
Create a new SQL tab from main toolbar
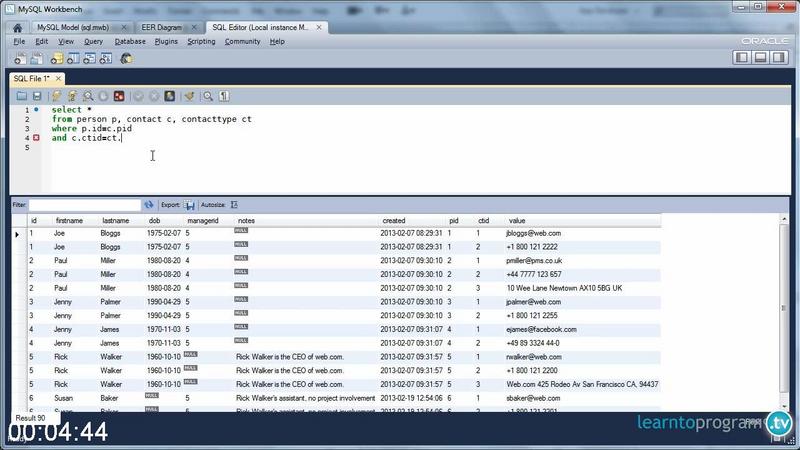click(20, 59)
